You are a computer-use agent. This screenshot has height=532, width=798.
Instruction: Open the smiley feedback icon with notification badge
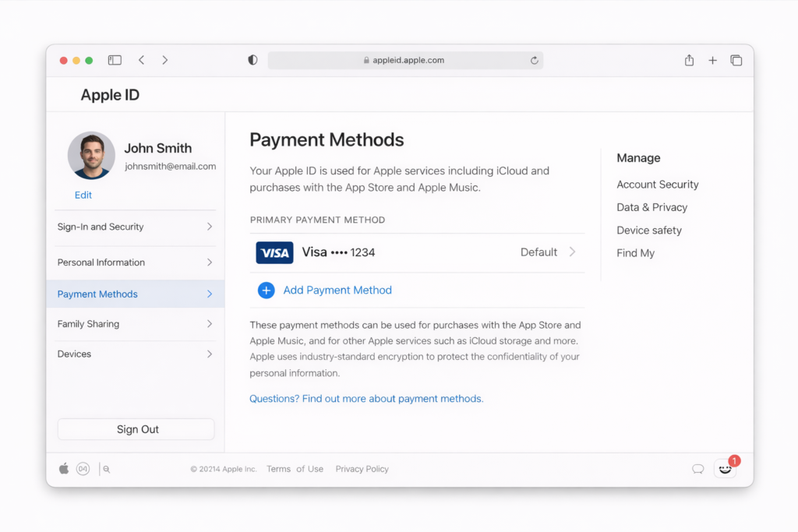coord(725,469)
